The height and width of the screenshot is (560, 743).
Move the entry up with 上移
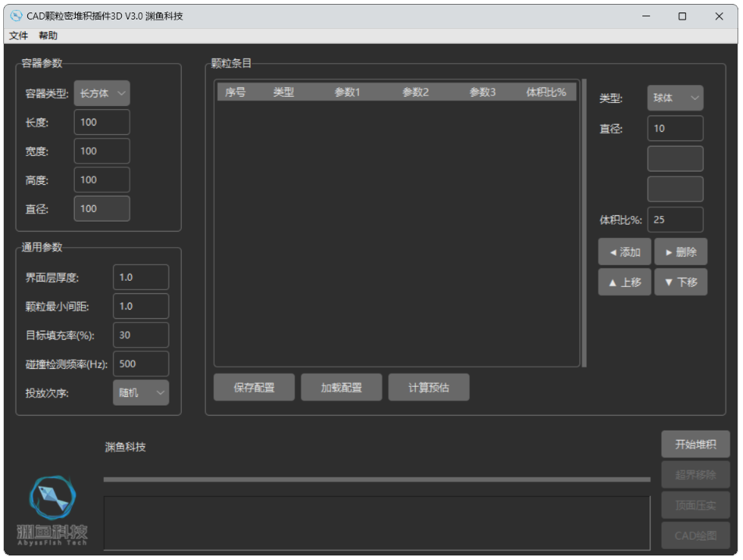tap(624, 282)
